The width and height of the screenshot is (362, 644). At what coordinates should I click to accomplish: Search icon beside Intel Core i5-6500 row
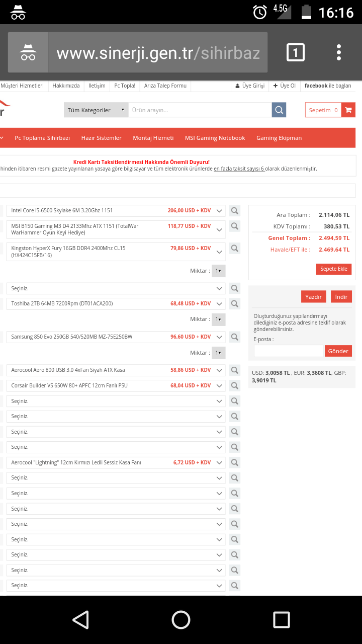[x=234, y=210]
